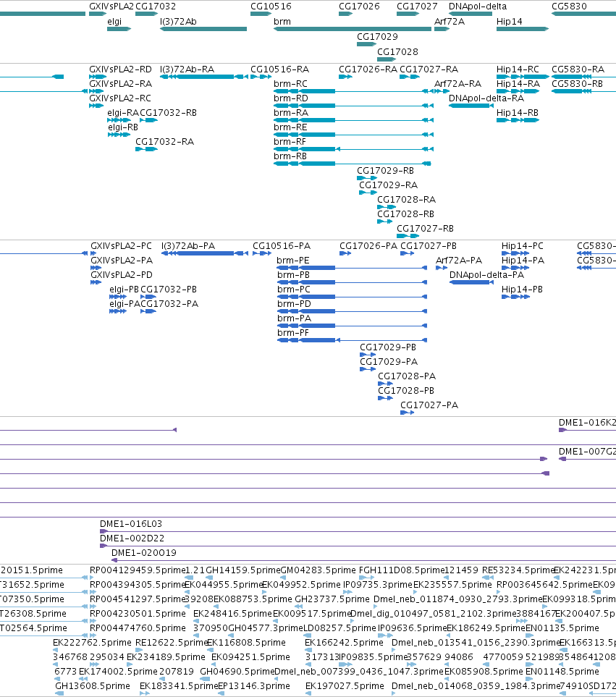Image resolution: width=616 pixels, height=697 pixels.
Task: Click the CG17026 gene label
Action: (x=359, y=7)
